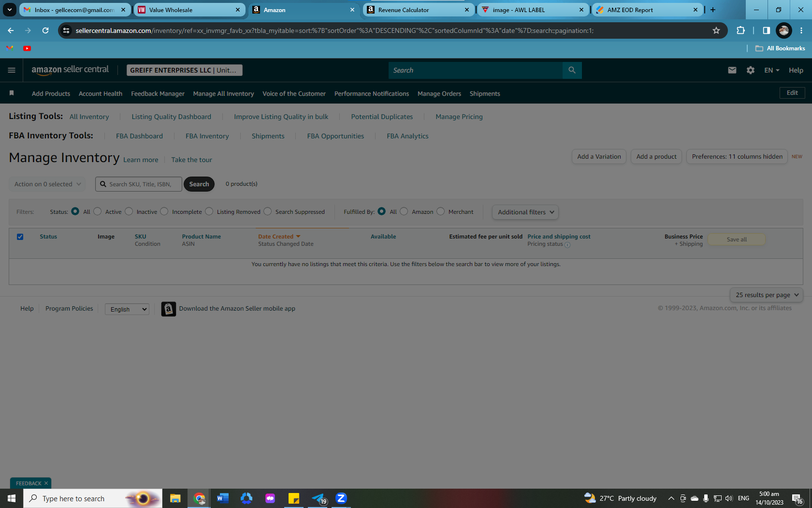The image size is (812, 508).
Task: Expand the Additional filters dropdown
Action: coord(525,212)
